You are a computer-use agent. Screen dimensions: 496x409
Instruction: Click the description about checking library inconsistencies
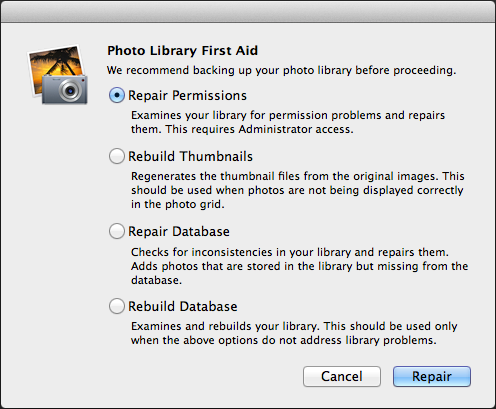300,266
